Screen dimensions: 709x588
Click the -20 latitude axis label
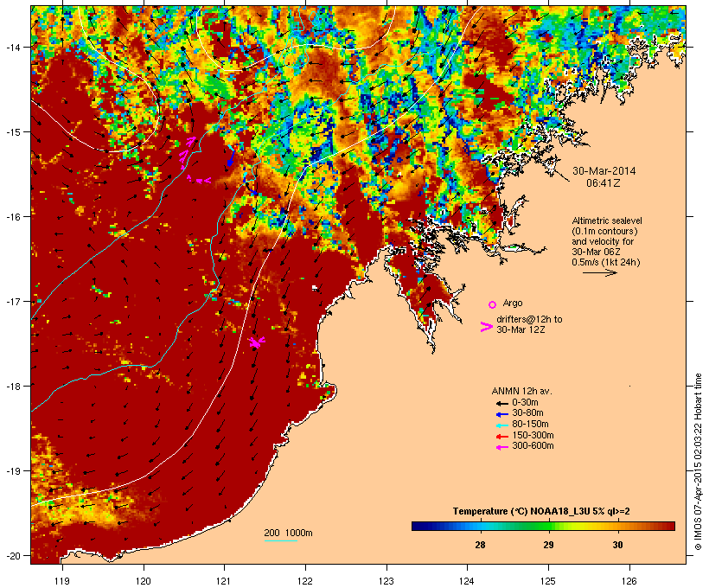12,555
